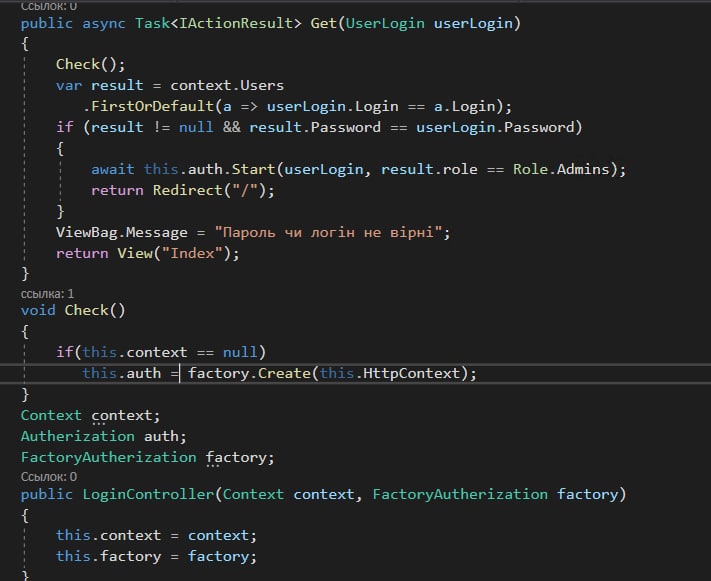Screen dimensions: 711x581
Task: Click the string "Пароль чи логін не вірні"
Action: tap(328, 232)
